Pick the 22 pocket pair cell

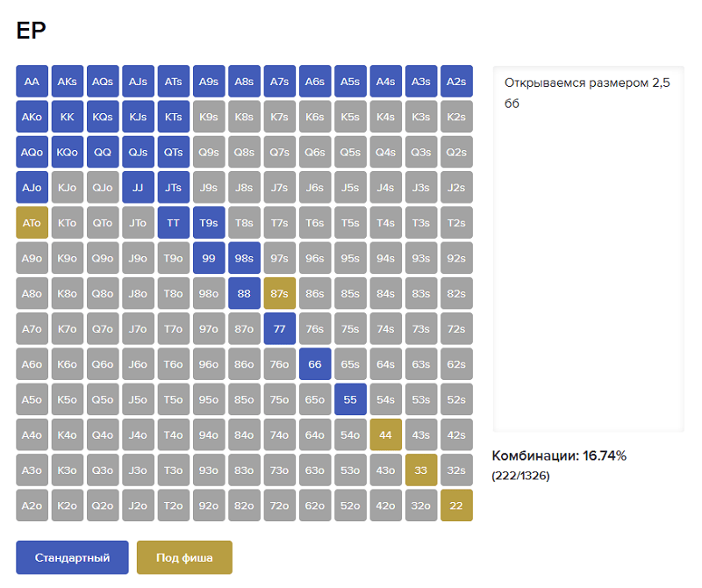click(456, 506)
